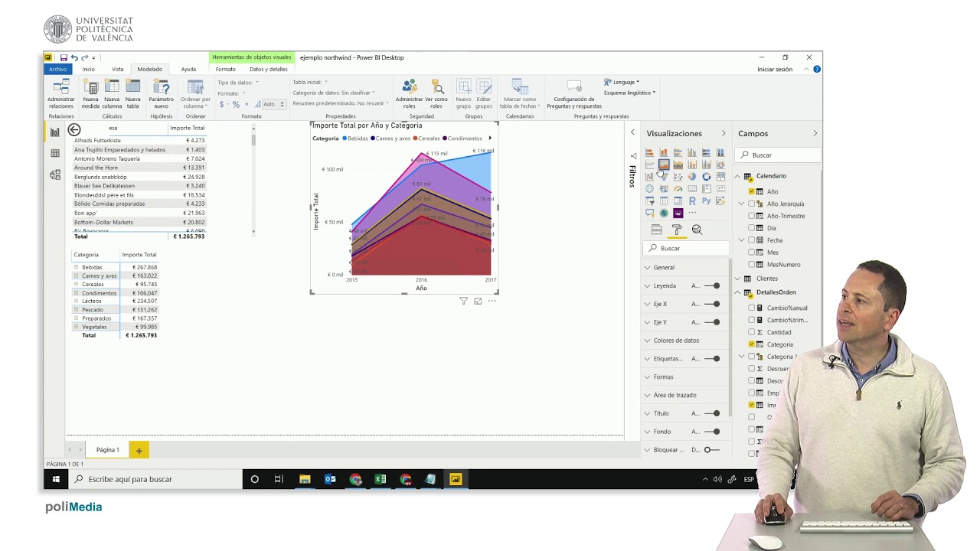Switch to the Vista ribbon tab
Image resolution: width=980 pixels, height=551 pixels.
[118, 69]
